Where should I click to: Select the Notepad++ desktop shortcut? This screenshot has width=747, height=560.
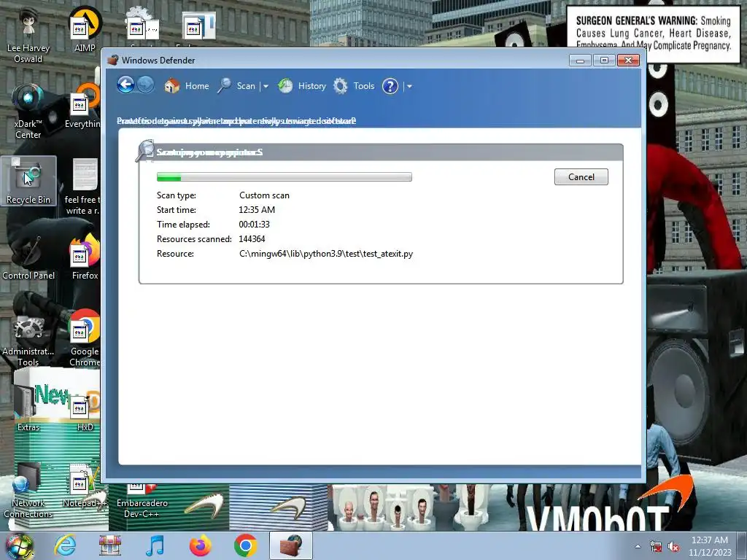coord(85,486)
